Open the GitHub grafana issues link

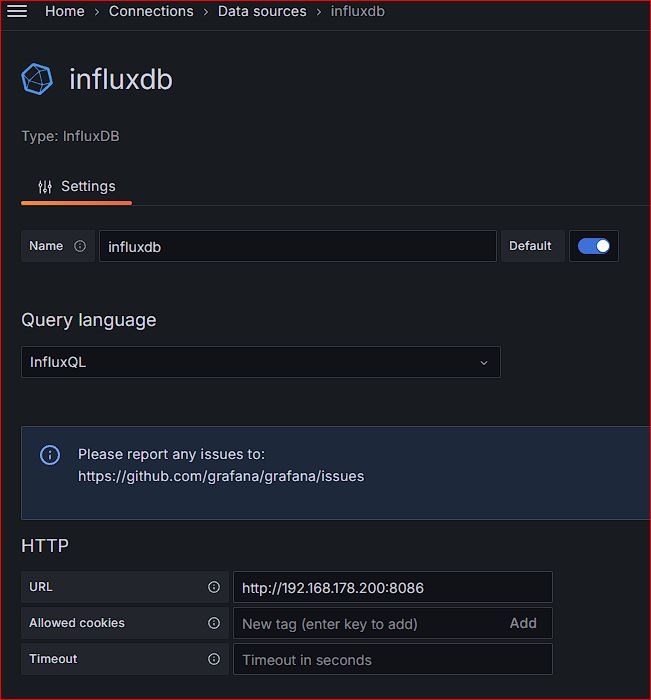click(221, 476)
